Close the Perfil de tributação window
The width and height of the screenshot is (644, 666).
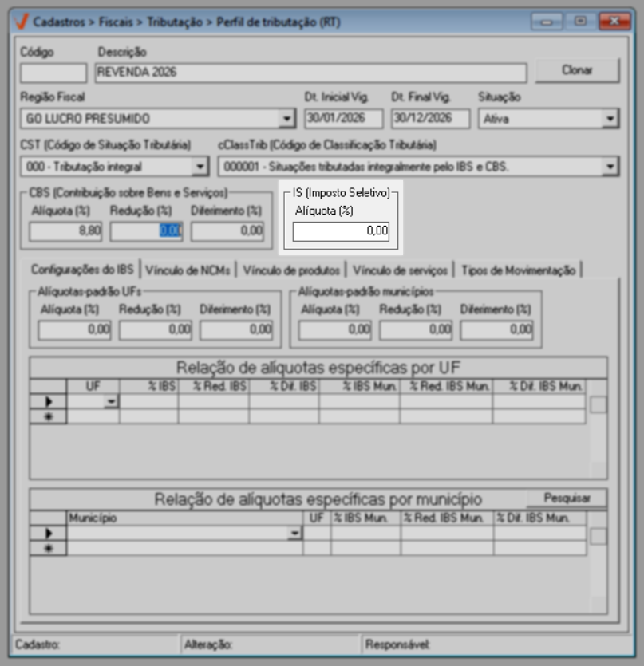pyautogui.click(x=614, y=22)
